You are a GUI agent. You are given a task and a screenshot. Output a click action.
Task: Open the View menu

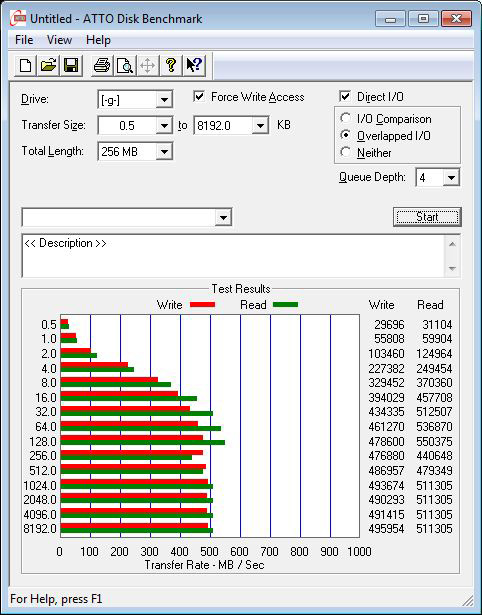coord(59,40)
